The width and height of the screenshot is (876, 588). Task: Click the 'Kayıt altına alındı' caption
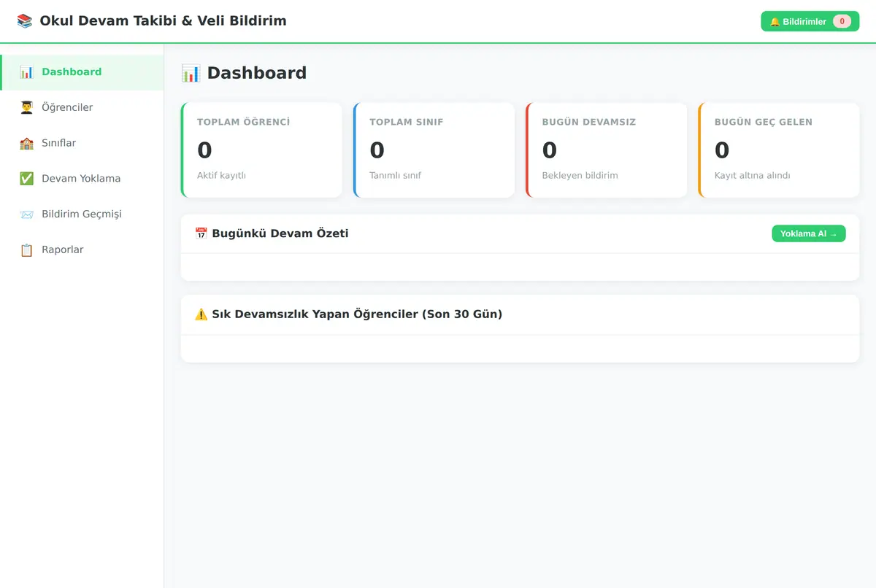(753, 176)
